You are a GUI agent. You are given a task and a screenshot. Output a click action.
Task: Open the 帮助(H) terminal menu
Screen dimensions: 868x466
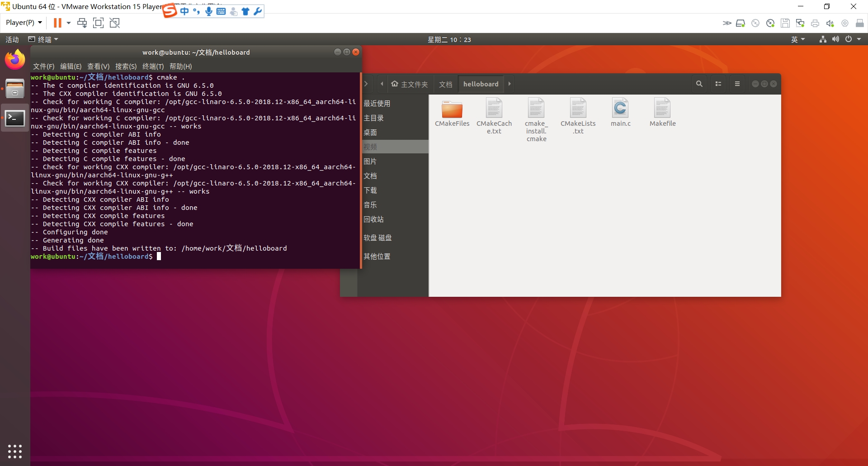pyautogui.click(x=180, y=66)
